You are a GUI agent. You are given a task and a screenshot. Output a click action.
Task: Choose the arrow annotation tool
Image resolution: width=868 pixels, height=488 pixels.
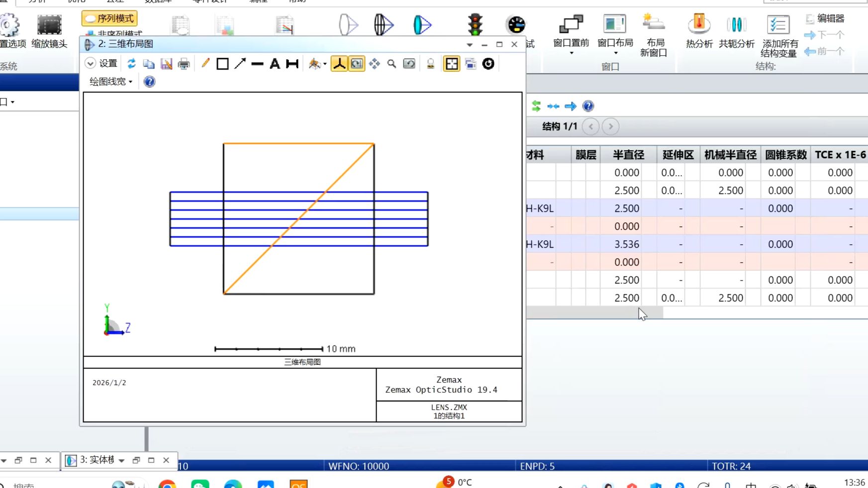tap(240, 64)
